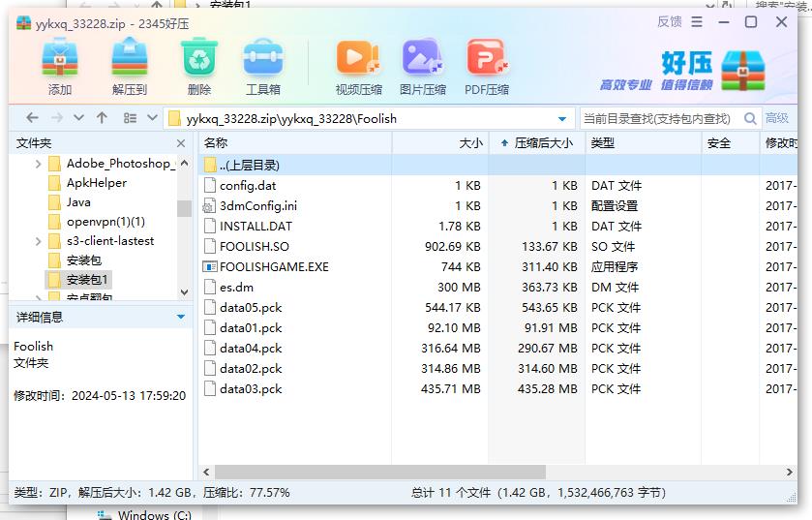Select the data05.pck file

[497, 307]
